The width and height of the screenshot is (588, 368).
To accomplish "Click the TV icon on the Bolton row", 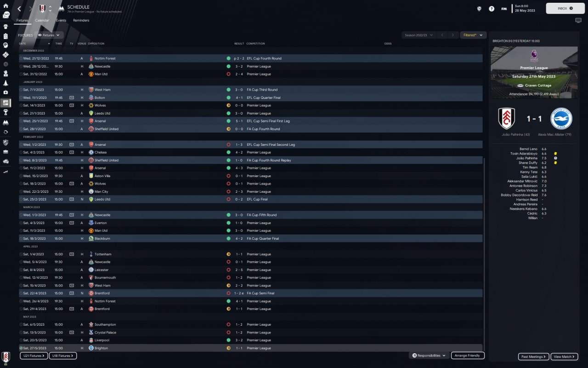I will pos(72,98).
